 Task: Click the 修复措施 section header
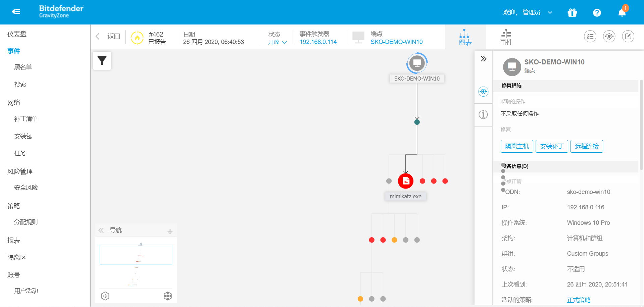[x=565, y=86]
